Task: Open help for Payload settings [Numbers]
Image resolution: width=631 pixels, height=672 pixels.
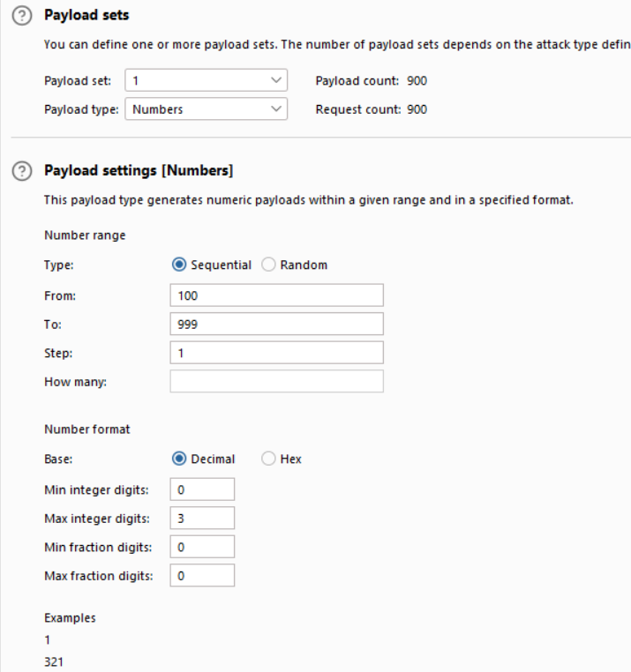Action: click(x=20, y=170)
